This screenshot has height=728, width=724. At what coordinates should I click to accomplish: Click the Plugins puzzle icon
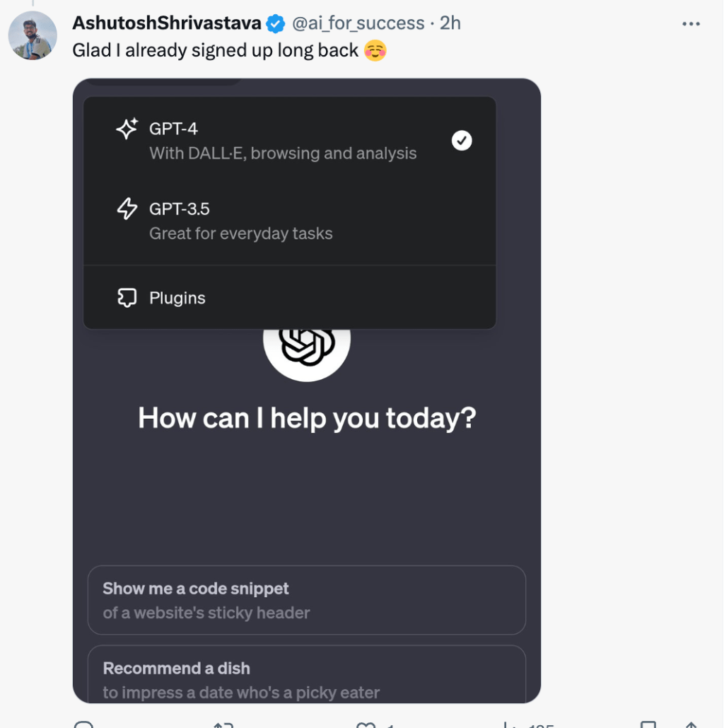127,298
